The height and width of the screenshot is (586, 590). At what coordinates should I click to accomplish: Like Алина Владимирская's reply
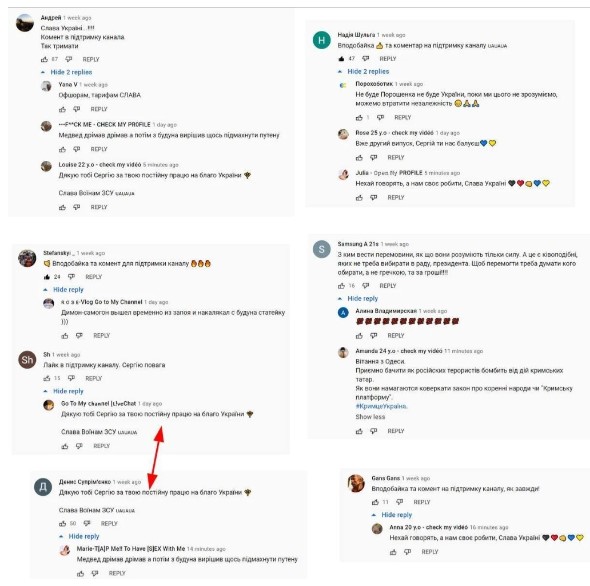(359, 335)
